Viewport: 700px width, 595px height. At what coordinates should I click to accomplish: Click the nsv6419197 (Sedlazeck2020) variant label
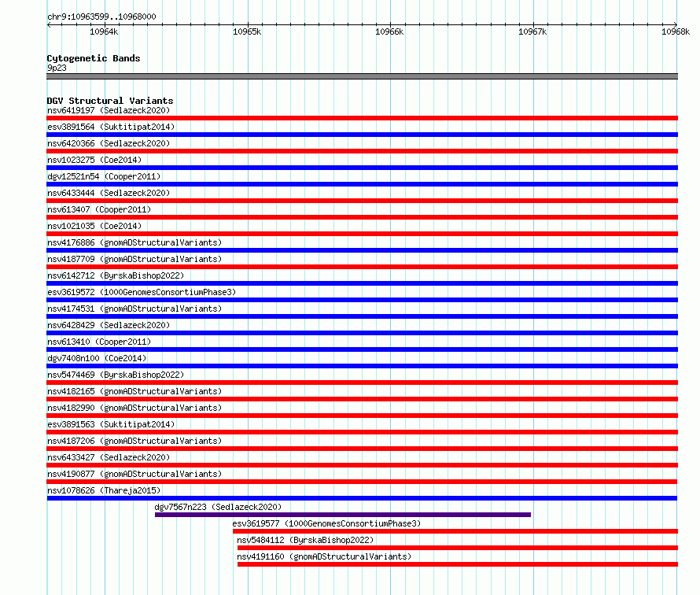point(109,110)
